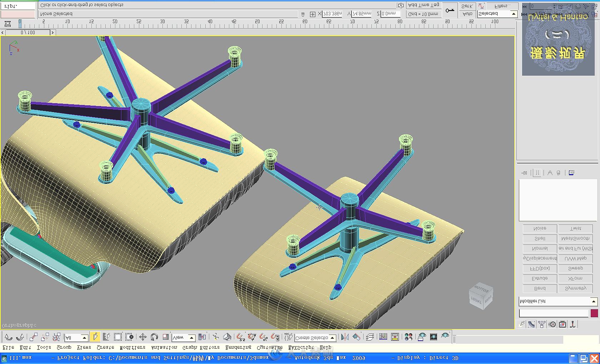Click the Align tool icon
This screenshot has width=600, height=364.
[x=356, y=337]
